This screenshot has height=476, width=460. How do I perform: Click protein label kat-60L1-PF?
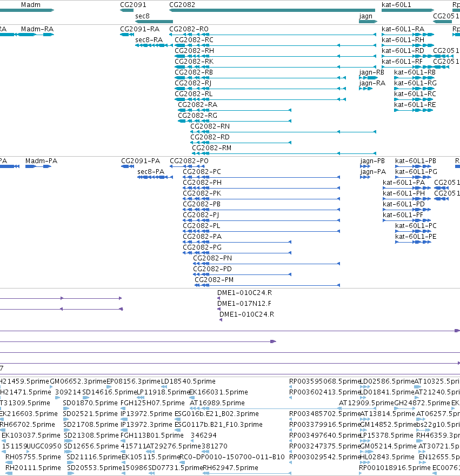pos(403,215)
